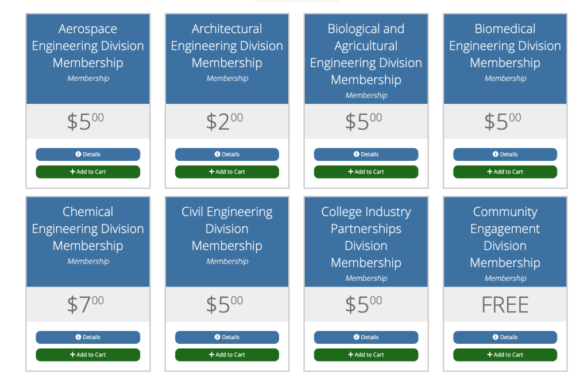Click the Architectural Engineering Division $2 price
The height and width of the screenshot is (376, 588).
[225, 121]
